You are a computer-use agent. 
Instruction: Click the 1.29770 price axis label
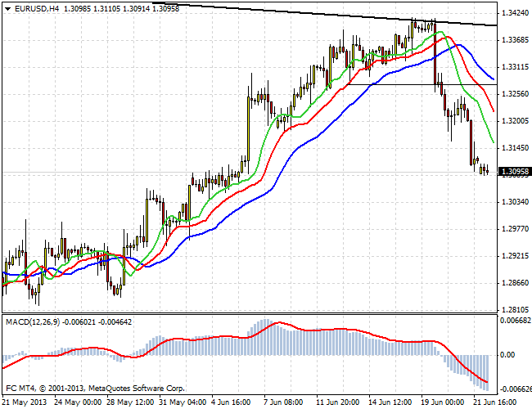(x=515, y=229)
